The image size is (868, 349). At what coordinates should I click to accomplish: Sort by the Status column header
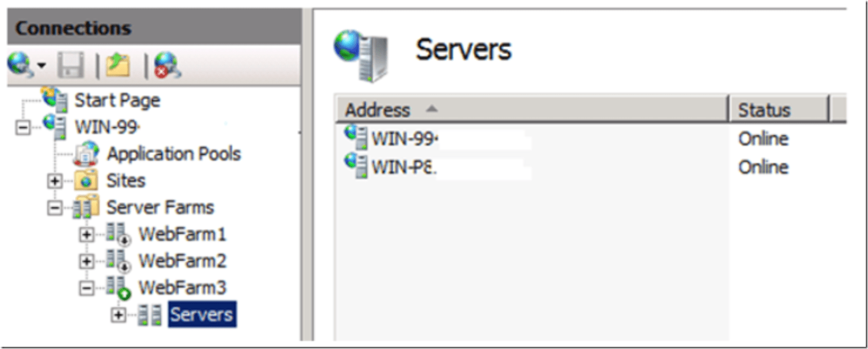[779, 110]
